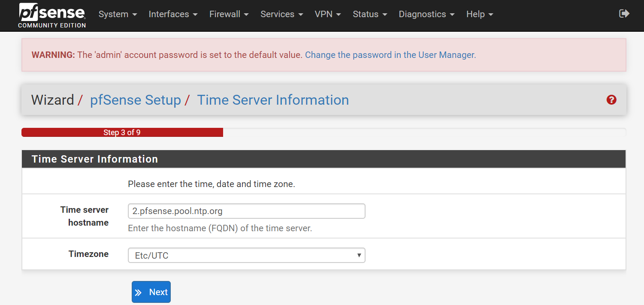Image resolution: width=644 pixels, height=305 pixels.
Task: Click the pfSense Community Edition logo
Action: [x=52, y=15]
